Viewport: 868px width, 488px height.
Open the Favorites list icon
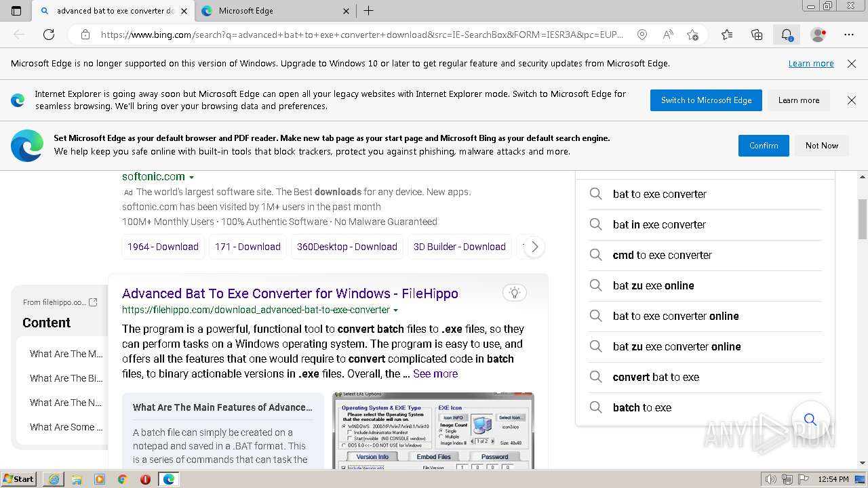point(727,35)
